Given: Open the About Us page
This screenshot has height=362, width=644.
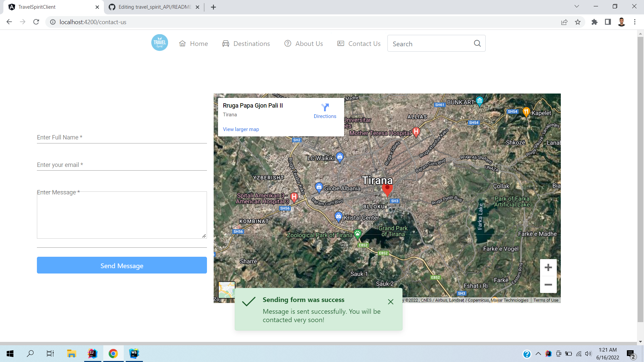Looking at the screenshot, I should [x=304, y=44].
